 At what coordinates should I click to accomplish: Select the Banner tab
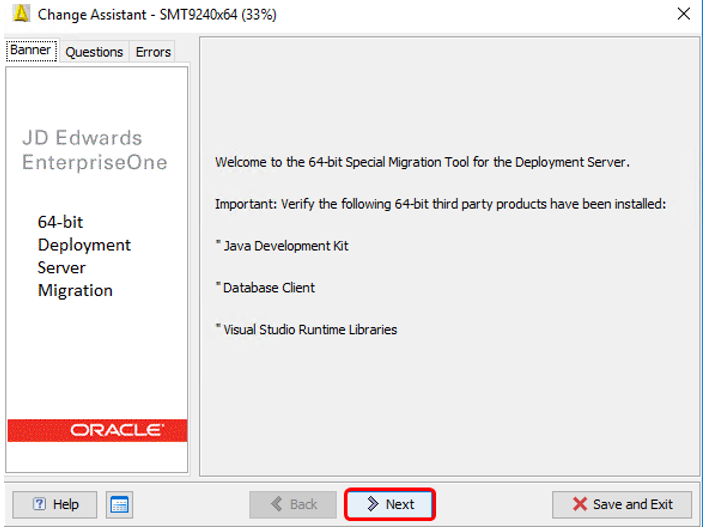tap(31, 50)
